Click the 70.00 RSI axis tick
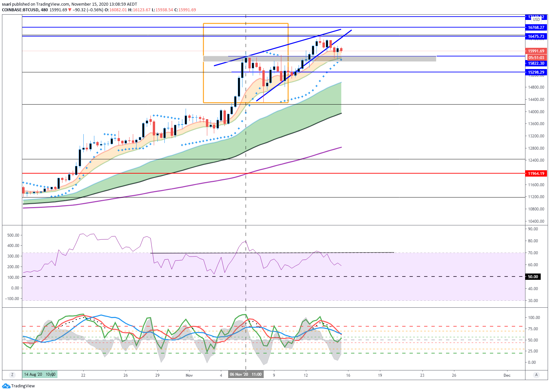 point(533,253)
